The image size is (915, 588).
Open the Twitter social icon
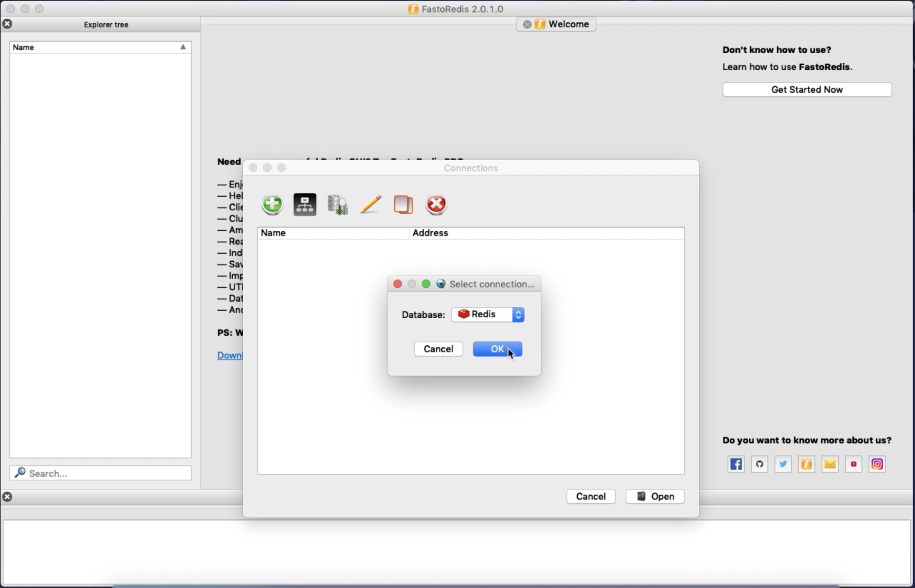[x=783, y=464]
